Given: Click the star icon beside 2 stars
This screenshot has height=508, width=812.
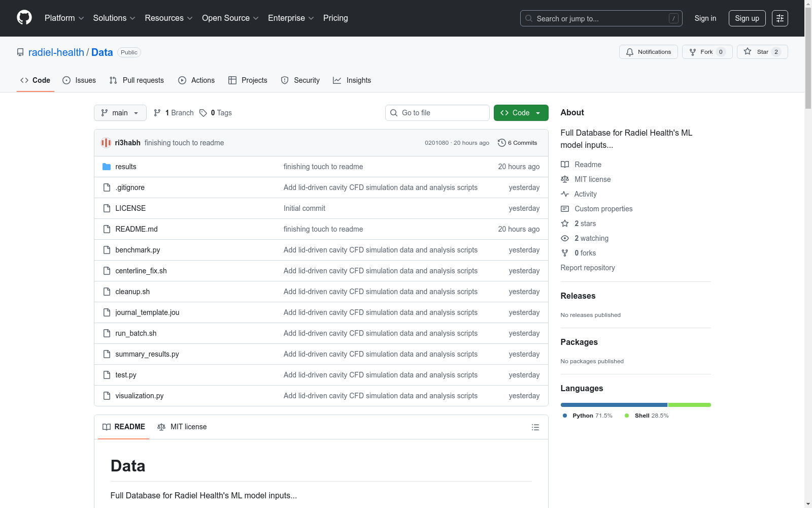Looking at the screenshot, I should coord(565,224).
